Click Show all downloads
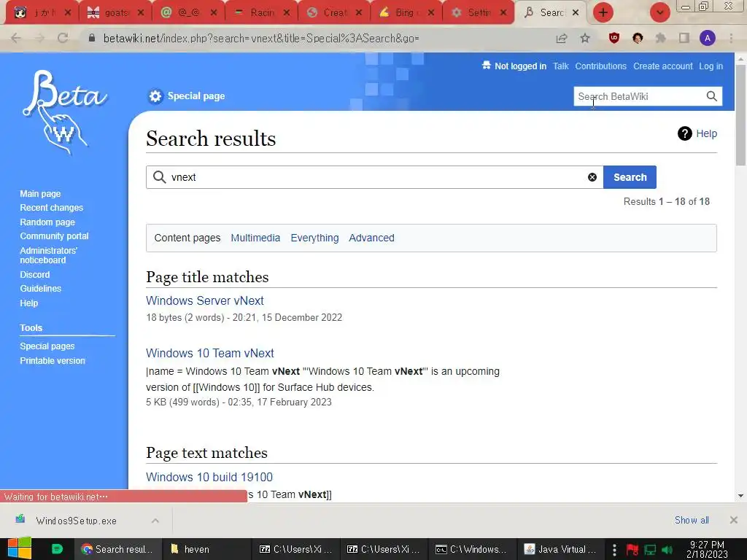This screenshot has height=560, width=747. click(x=692, y=520)
